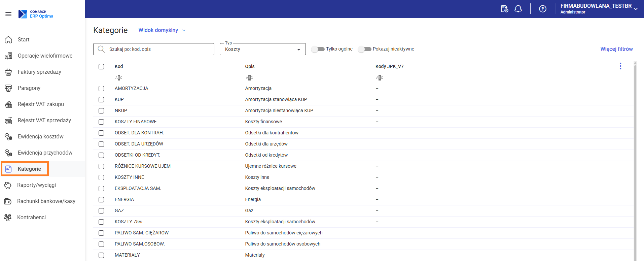The width and height of the screenshot is (644, 261).
Task: Open Operacje wielofirmowe in the sidebar
Action: pyautogui.click(x=45, y=56)
